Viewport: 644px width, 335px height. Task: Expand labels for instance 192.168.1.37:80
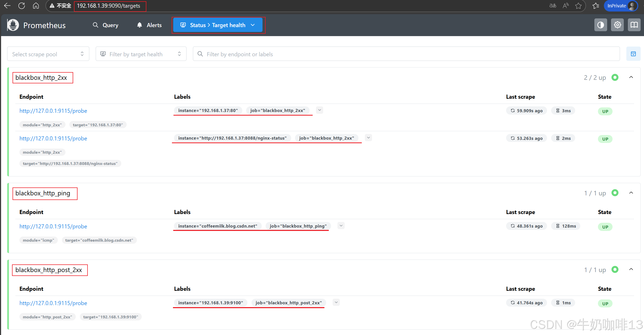(x=319, y=110)
